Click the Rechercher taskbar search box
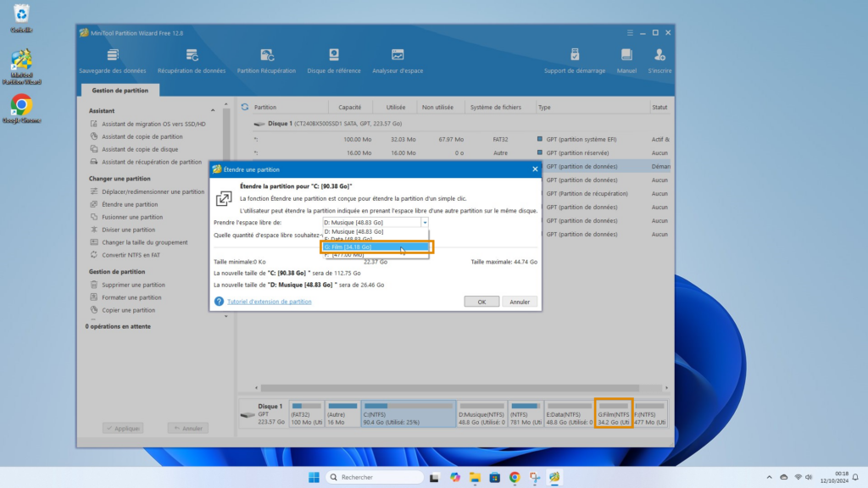The height and width of the screenshot is (488, 868). point(374,477)
